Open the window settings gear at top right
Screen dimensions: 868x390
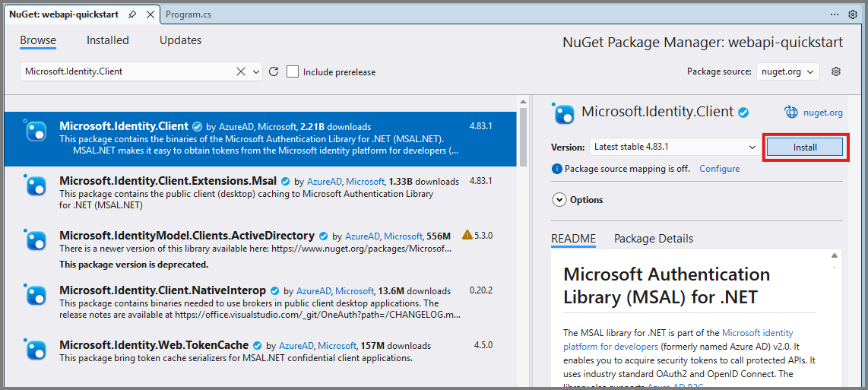click(x=853, y=14)
